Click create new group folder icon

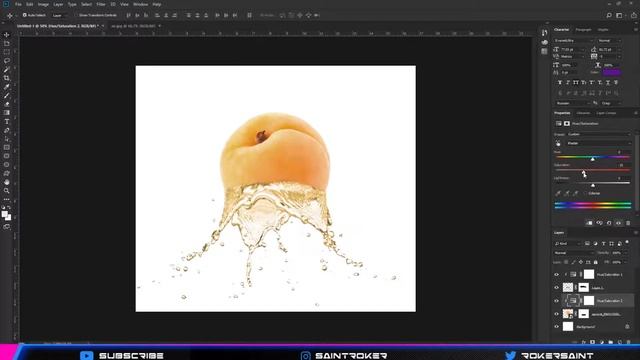coord(611,342)
